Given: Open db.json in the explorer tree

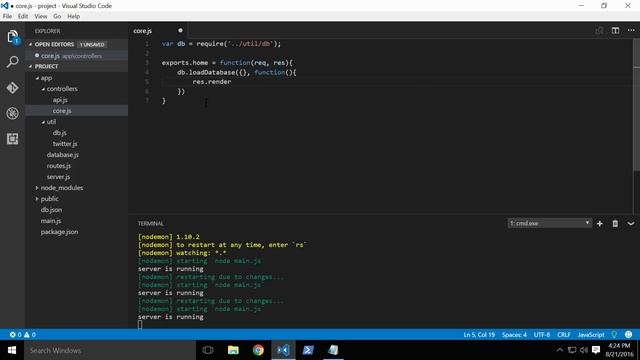Looking at the screenshot, I should click(51, 210).
